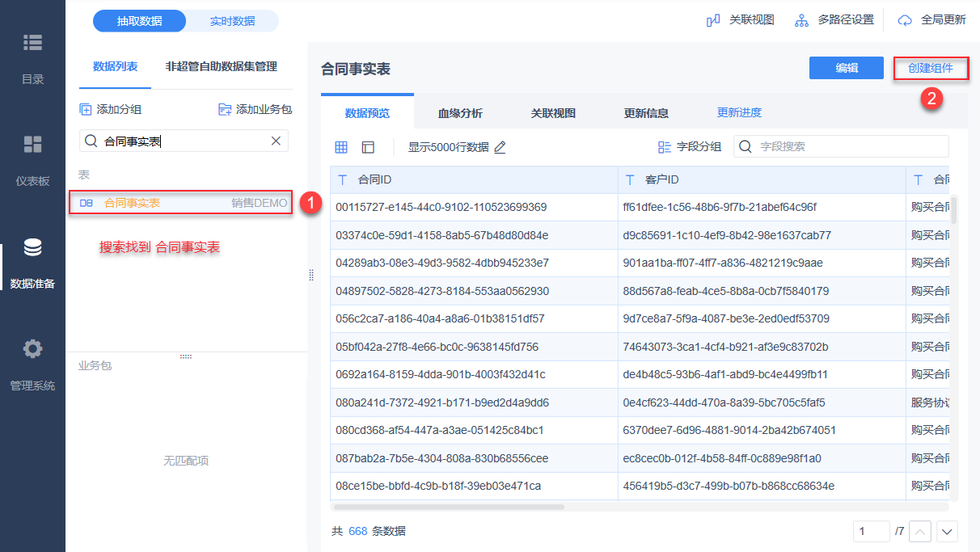Open 多路径设置 from top toolbar
This screenshot has height=552, width=980.
(x=834, y=20)
